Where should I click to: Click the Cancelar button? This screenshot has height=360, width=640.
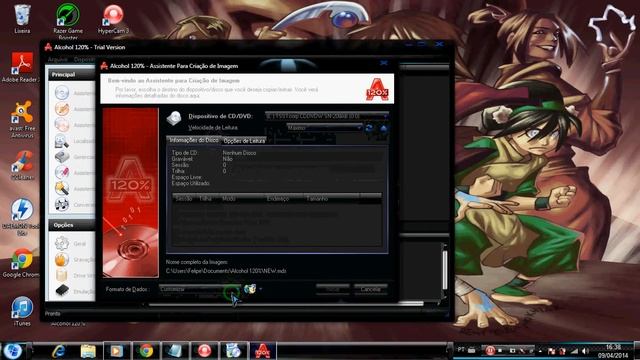coord(370,289)
